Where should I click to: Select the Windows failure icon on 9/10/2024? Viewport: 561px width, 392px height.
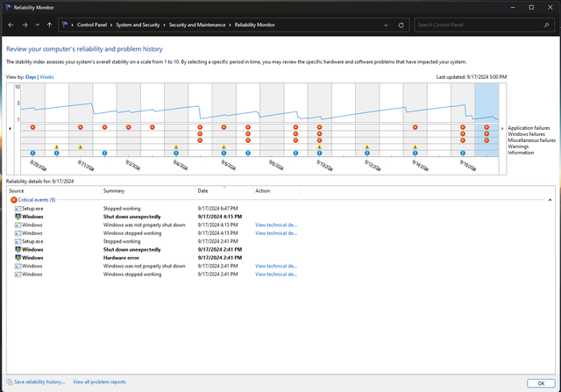click(319, 133)
